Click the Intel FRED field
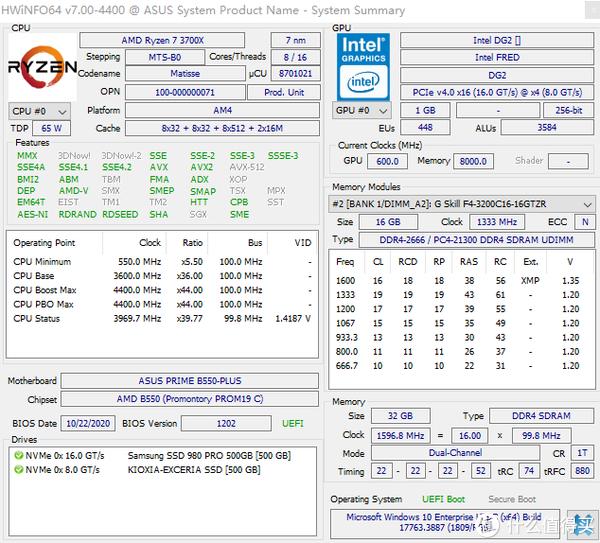 pyautogui.click(x=497, y=57)
